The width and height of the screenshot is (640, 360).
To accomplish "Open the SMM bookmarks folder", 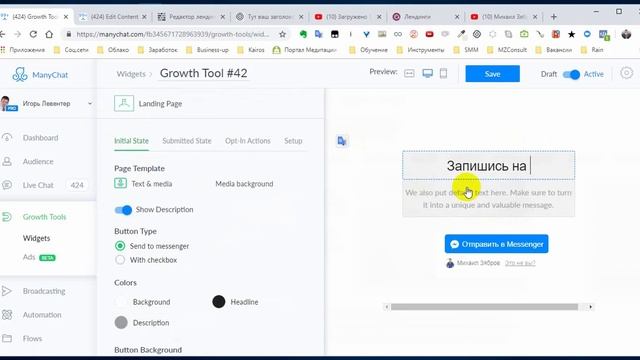I will (467, 50).
